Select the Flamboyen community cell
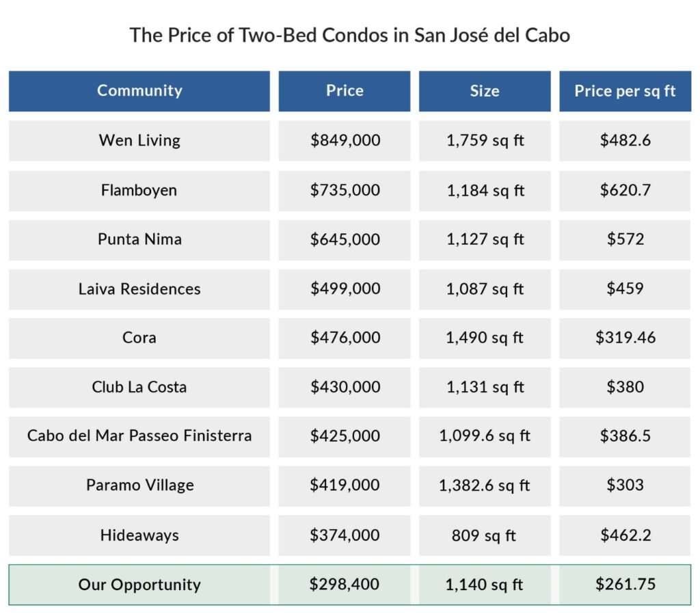This screenshot has height=614, width=700. pyautogui.click(x=139, y=190)
